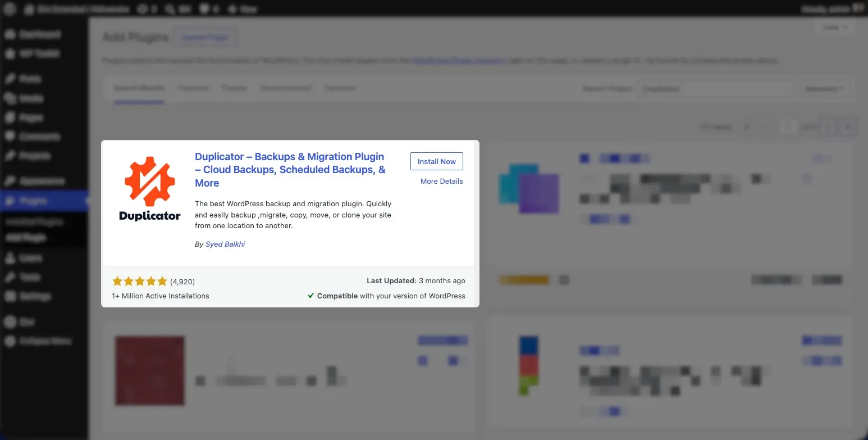The width and height of the screenshot is (868, 440).
Task: Focus the Search Plugins input field
Action: [x=716, y=89]
